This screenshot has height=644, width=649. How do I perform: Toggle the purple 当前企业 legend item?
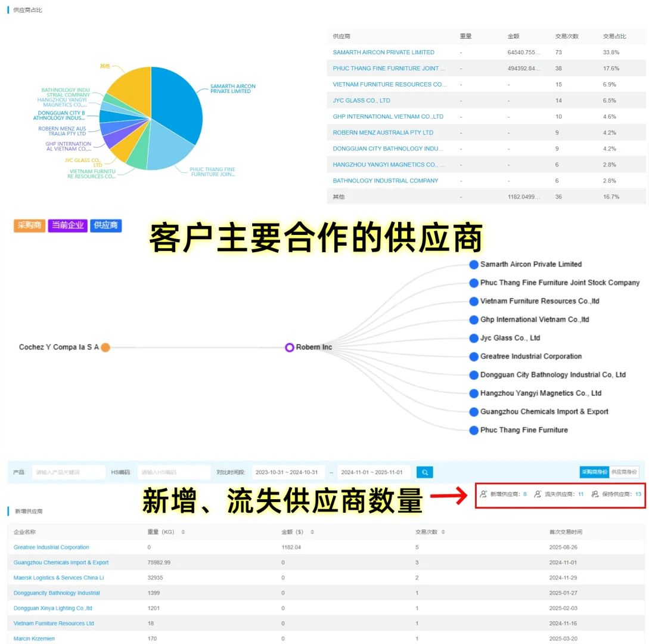click(x=67, y=225)
